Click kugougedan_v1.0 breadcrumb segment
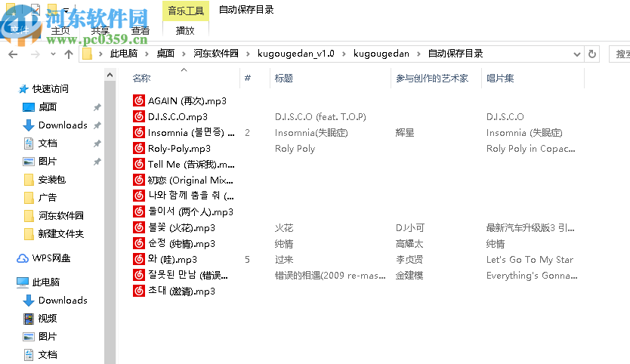 pos(295,54)
